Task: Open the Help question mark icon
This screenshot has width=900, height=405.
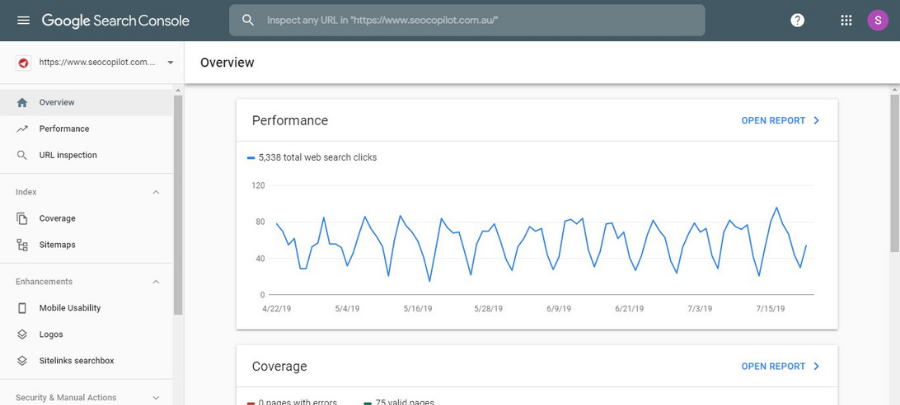Action: pos(797,21)
